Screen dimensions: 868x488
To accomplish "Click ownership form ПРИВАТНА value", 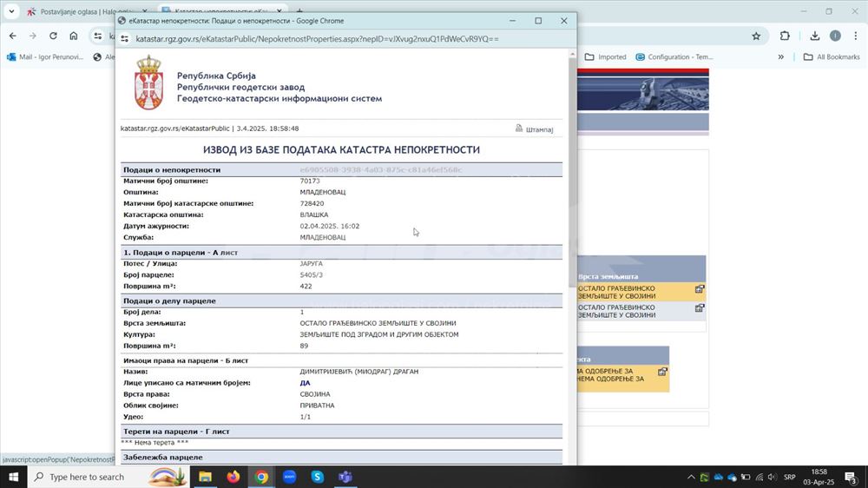I will pos(317,406).
